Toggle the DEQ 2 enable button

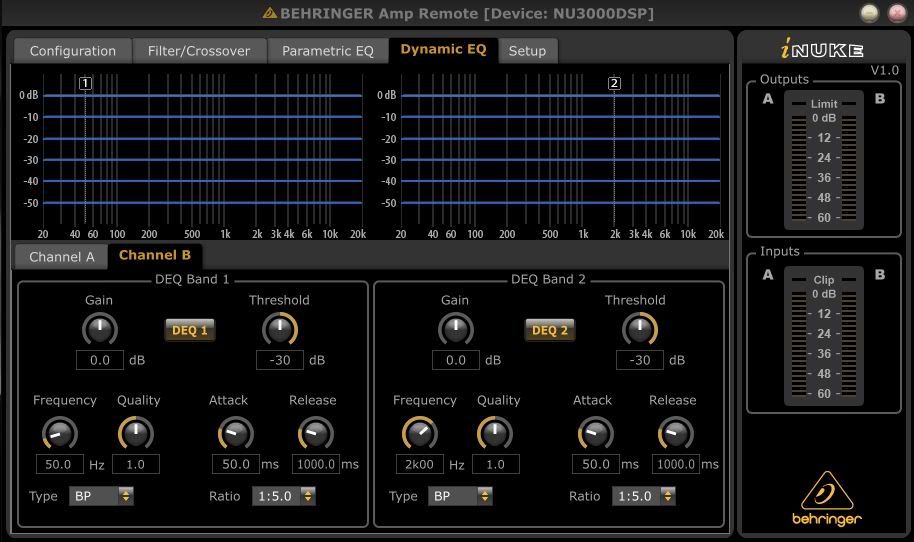tap(550, 330)
